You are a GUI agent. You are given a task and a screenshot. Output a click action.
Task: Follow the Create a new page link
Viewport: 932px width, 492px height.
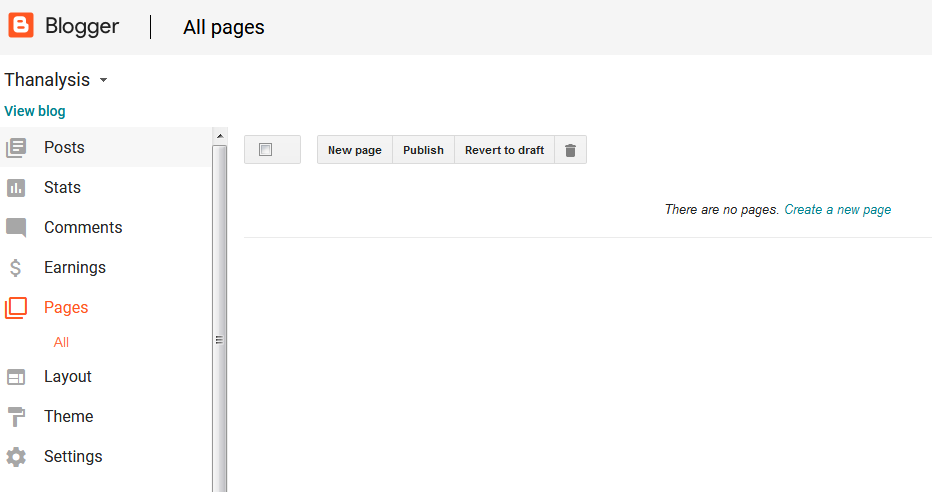coord(837,209)
